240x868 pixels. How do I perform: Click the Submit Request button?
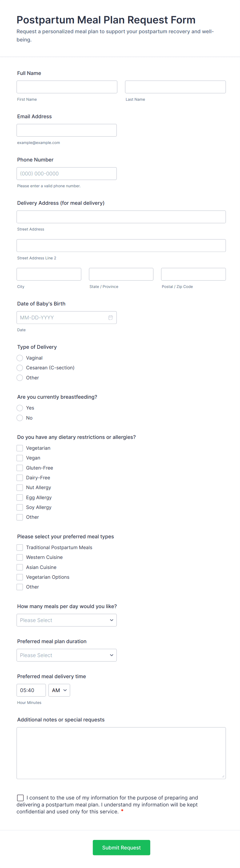(x=121, y=847)
